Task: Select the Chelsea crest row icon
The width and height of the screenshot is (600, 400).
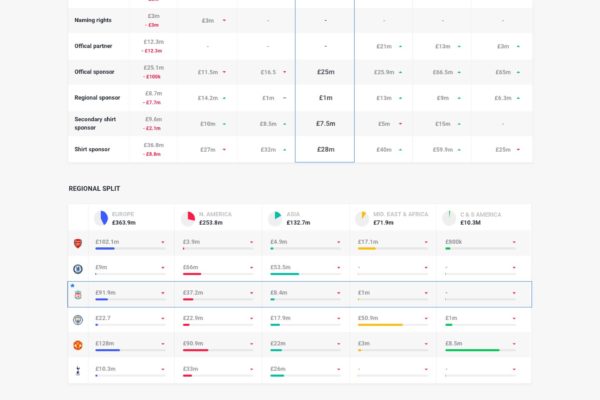Action: [x=78, y=269]
